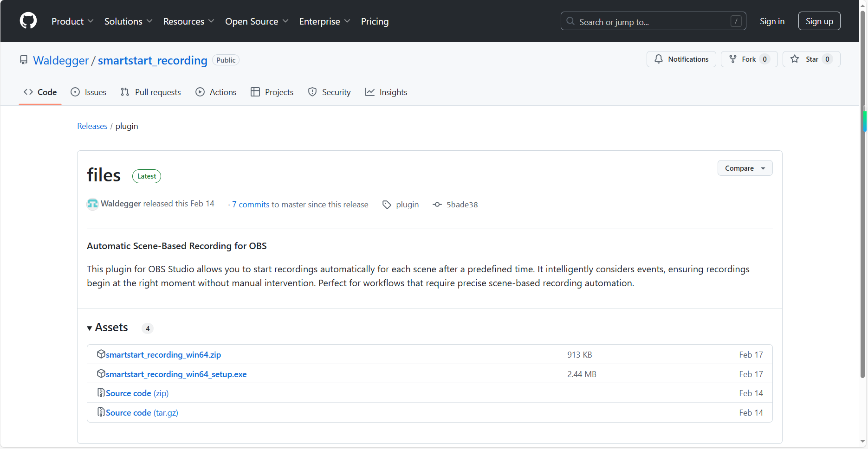Open the Security tab
Viewport: 868px width, 449px height.
330,92
